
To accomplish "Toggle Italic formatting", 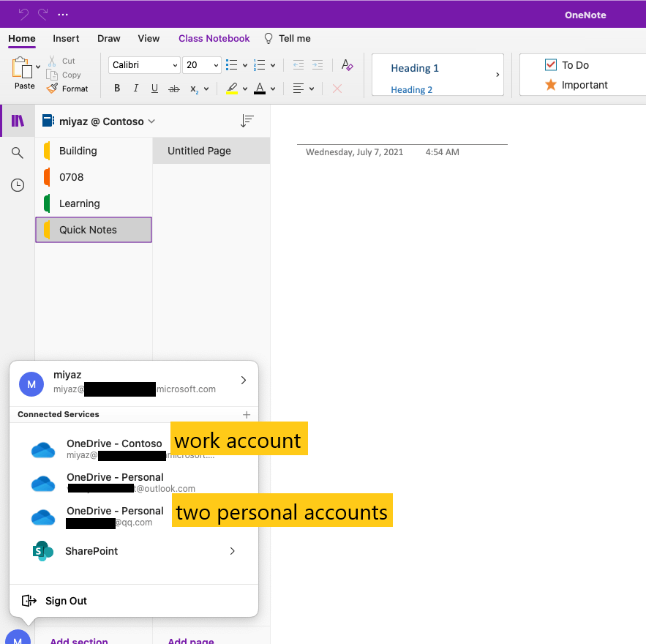I will click(135, 88).
